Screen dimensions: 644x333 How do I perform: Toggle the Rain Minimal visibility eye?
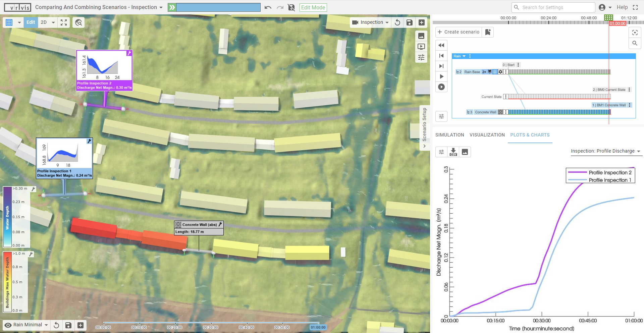click(x=8, y=325)
